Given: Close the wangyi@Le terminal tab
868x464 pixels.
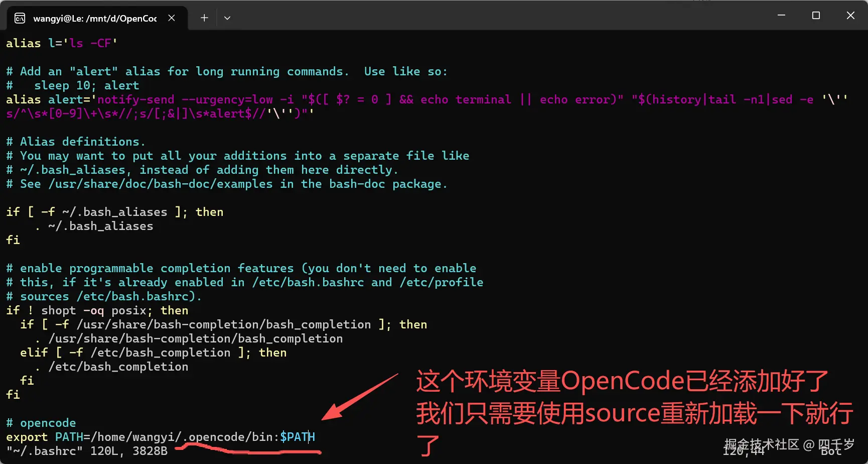Looking at the screenshot, I should tap(171, 18).
